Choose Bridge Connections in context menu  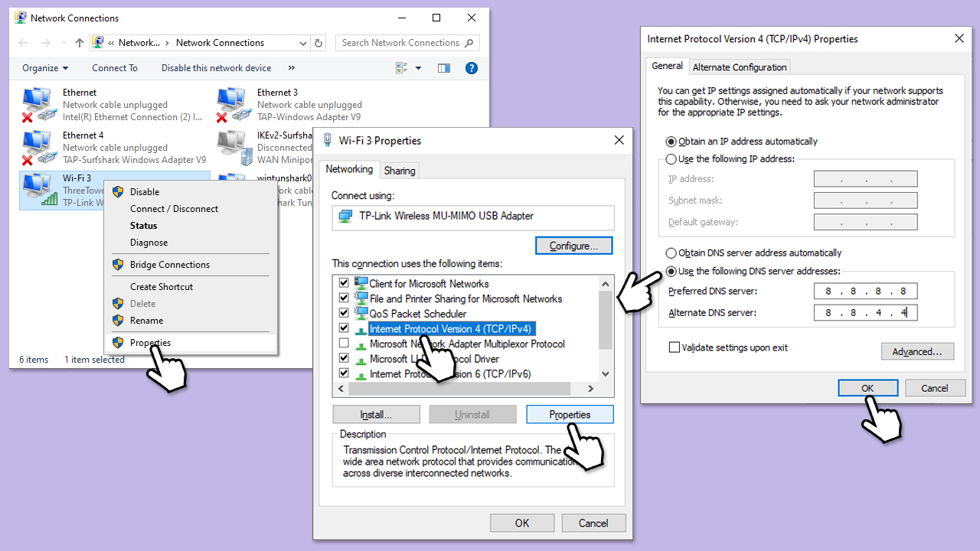click(x=169, y=265)
